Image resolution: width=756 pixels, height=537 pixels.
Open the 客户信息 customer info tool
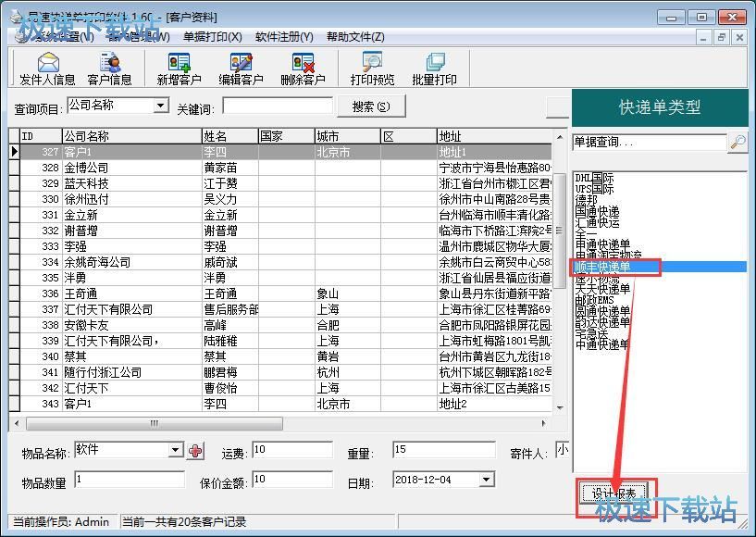110,69
